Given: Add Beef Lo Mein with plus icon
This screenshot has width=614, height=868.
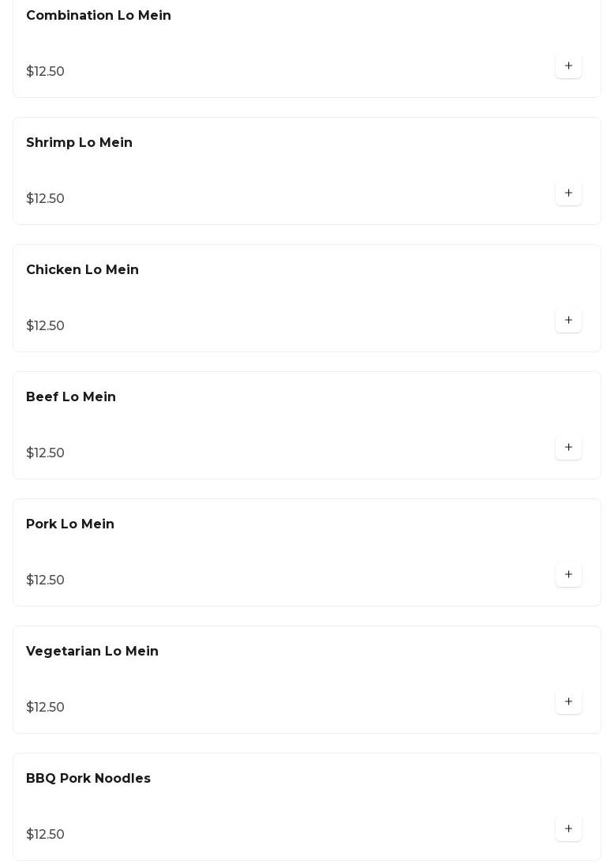Looking at the screenshot, I should (x=568, y=448).
